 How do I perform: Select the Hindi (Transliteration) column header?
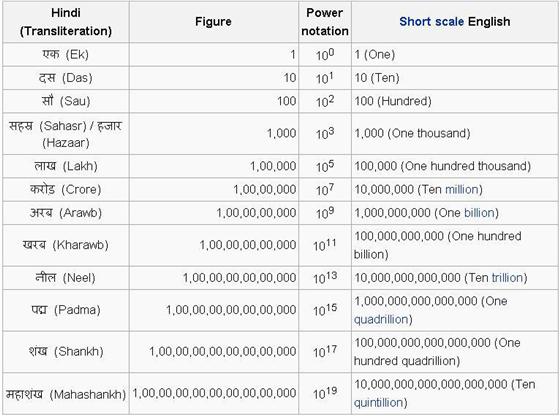[x=66, y=22]
